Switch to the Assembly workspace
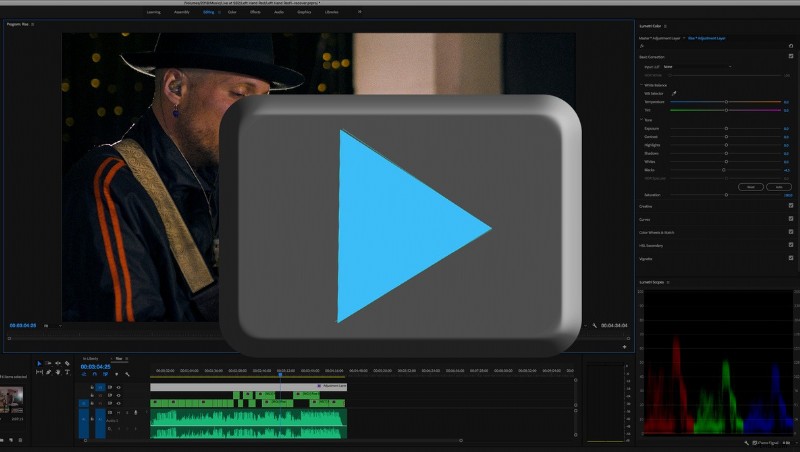 (182, 12)
